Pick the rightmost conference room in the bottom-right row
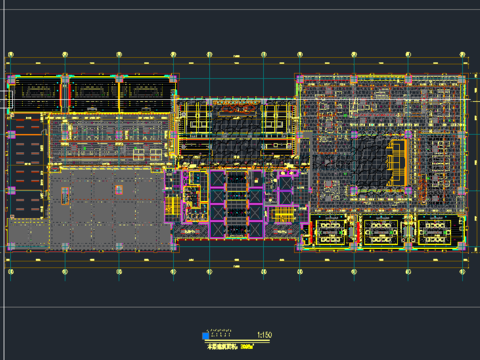This screenshot has width=480, height=360. click(435, 230)
